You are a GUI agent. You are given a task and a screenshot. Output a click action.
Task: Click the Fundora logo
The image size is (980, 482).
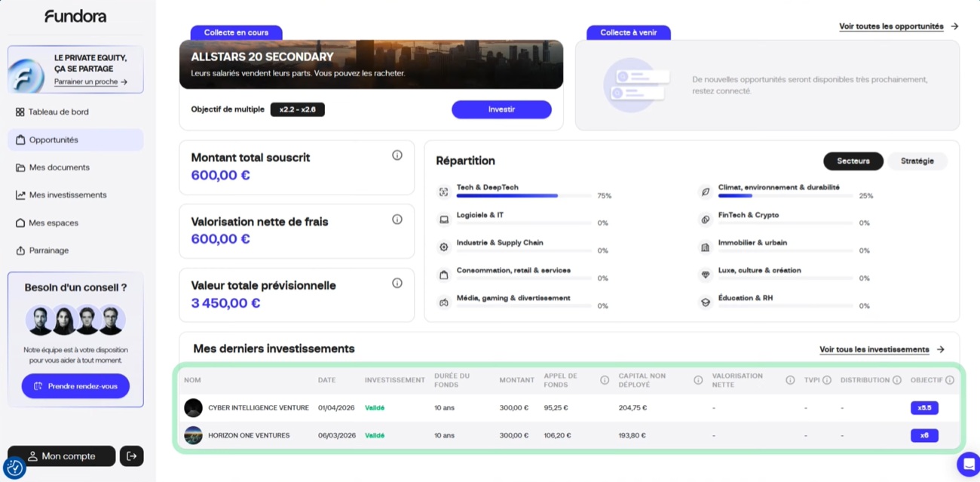[x=75, y=16]
